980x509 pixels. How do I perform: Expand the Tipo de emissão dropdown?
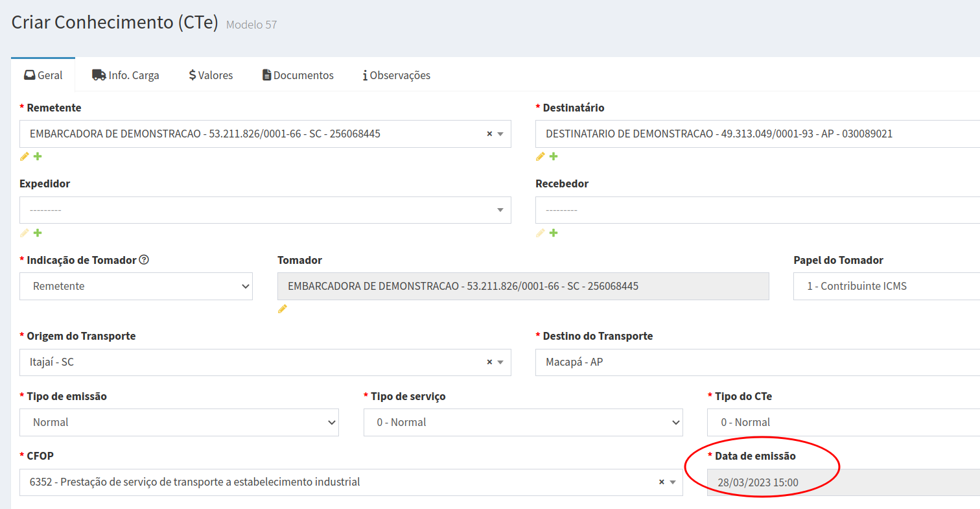pos(179,422)
